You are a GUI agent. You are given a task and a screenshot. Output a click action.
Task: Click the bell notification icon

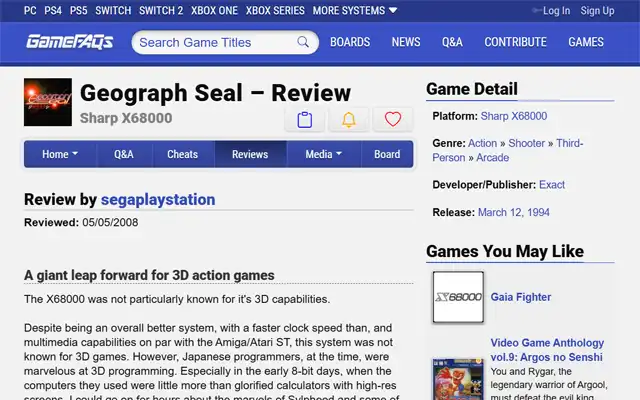click(x=349, y=120)
